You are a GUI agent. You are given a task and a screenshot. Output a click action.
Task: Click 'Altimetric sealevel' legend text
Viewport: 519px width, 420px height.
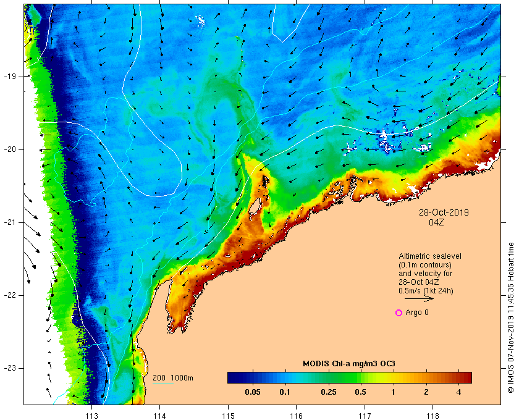[430, 256]
